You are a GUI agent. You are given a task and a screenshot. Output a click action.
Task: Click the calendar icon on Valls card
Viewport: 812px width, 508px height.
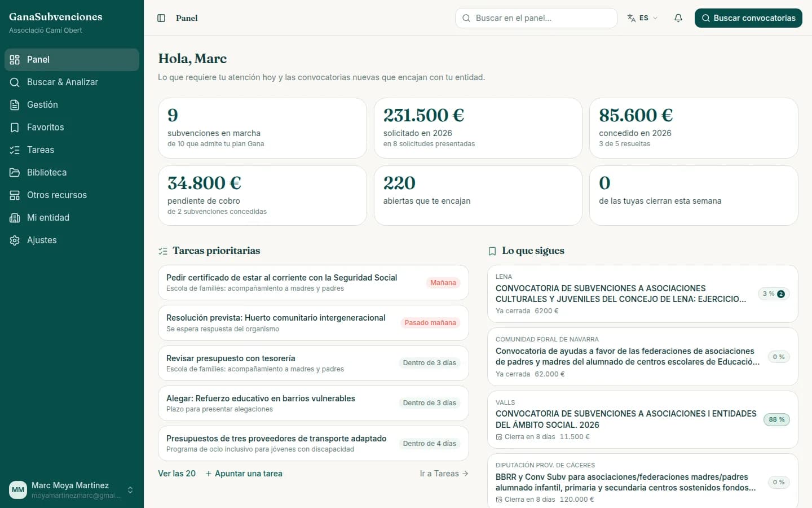[499, 437]
